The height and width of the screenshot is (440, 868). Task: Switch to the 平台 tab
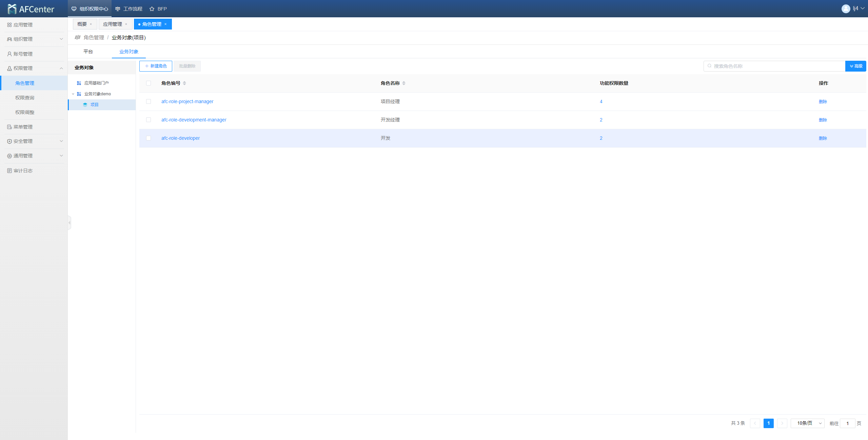[88, 52]
